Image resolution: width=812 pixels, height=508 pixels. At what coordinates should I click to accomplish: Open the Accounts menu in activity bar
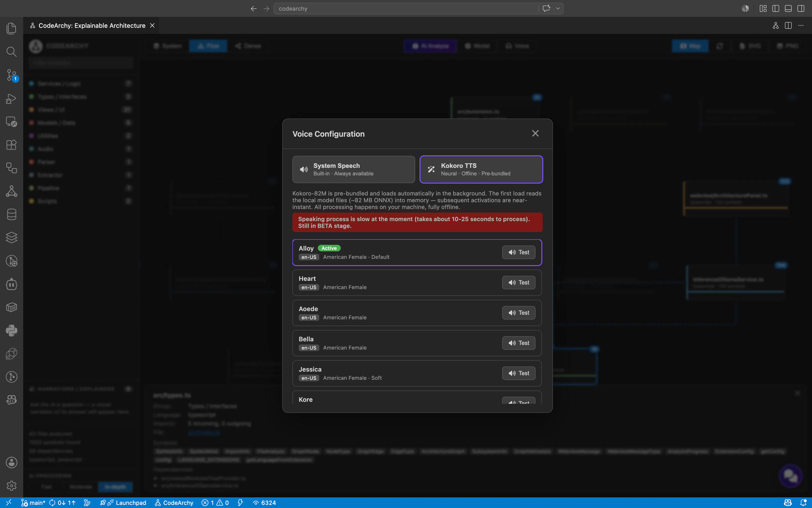click(x=11, y=462)
